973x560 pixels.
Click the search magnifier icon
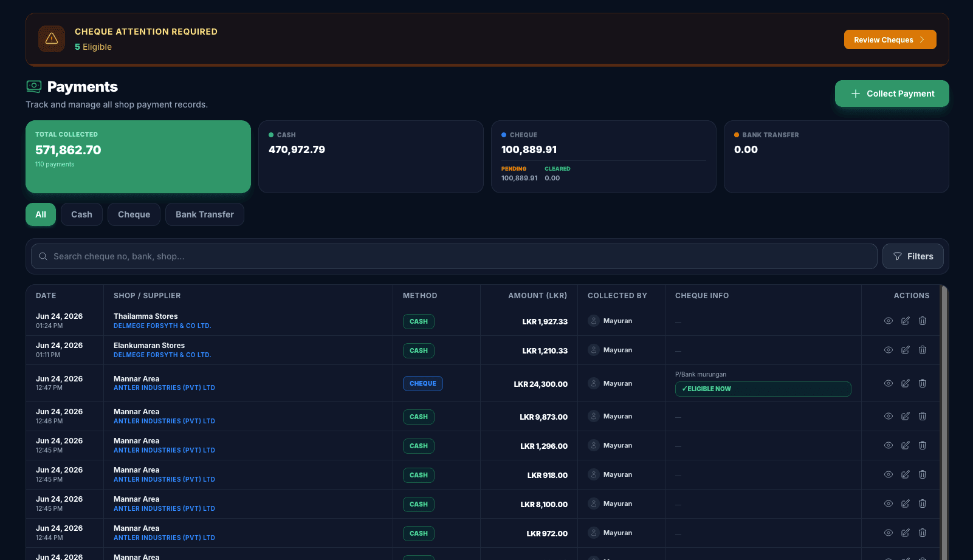43,256
